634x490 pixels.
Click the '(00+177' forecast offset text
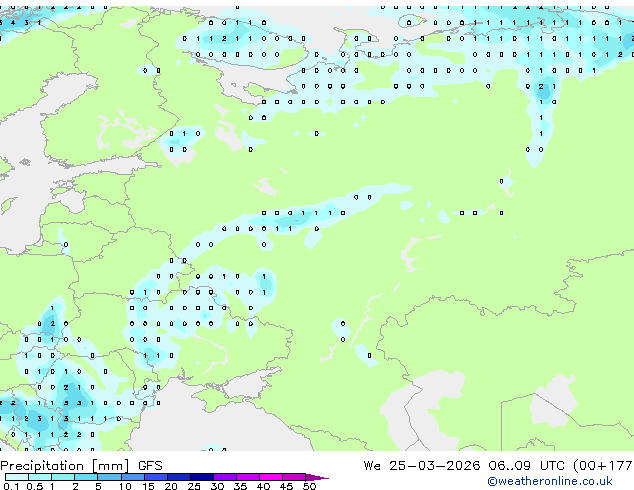click(602, 466)
